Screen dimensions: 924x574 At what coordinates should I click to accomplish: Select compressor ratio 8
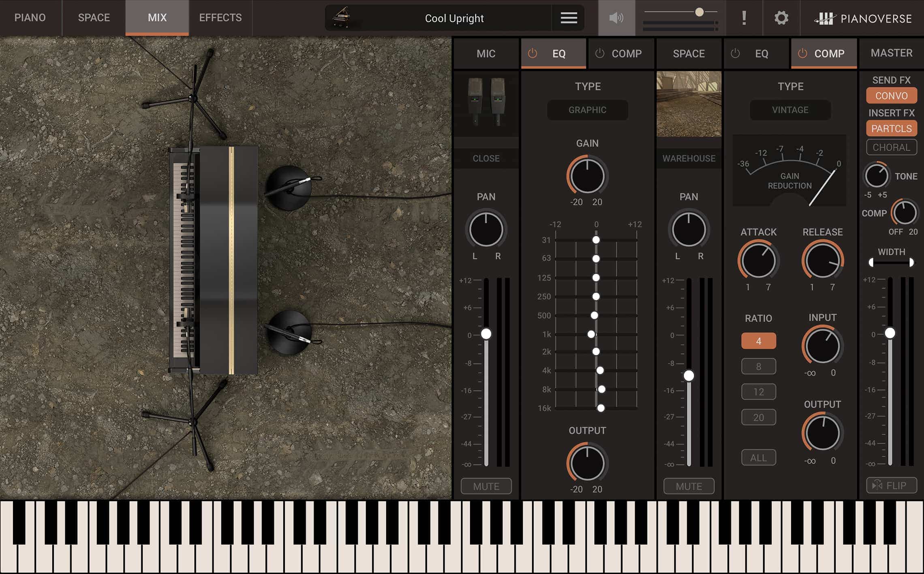pyautogui.click(x=758, y=366)
